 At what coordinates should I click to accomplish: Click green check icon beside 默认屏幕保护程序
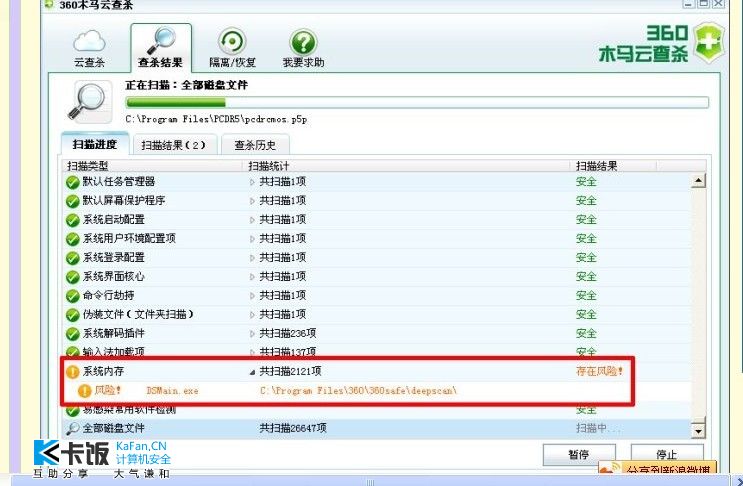pyautogui.click(x=72, y=201)
